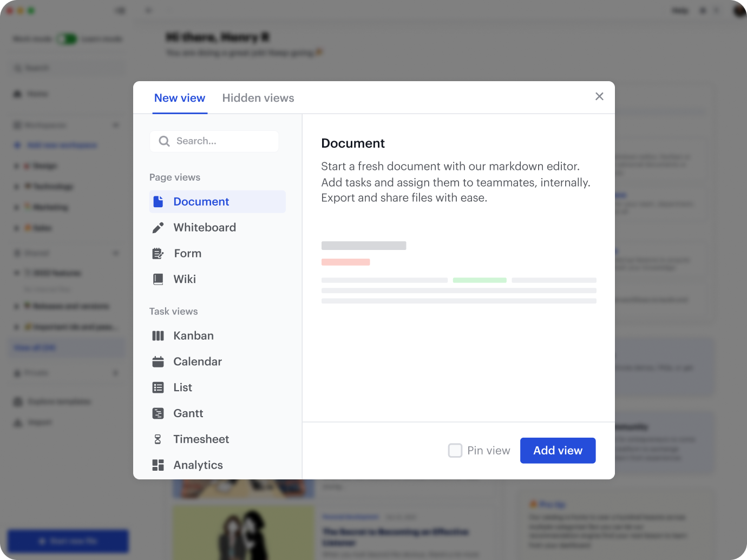Click the Gantt view icon

(x=158, y=413)
